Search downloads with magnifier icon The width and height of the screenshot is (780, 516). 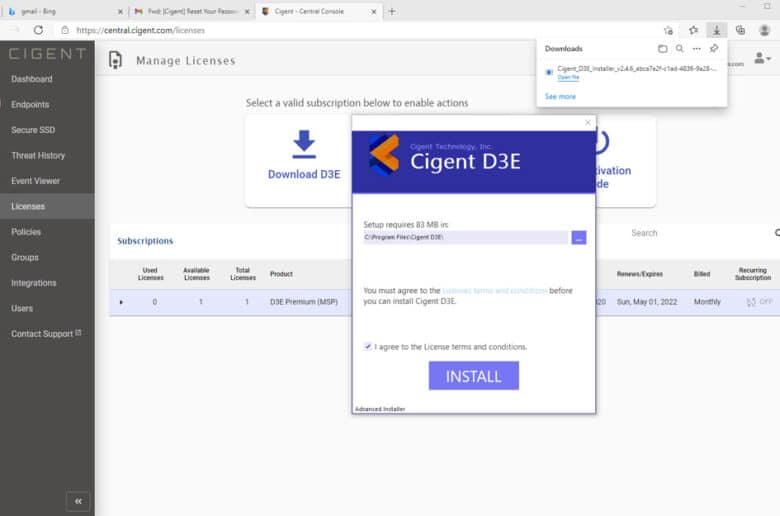click(680, 49)
